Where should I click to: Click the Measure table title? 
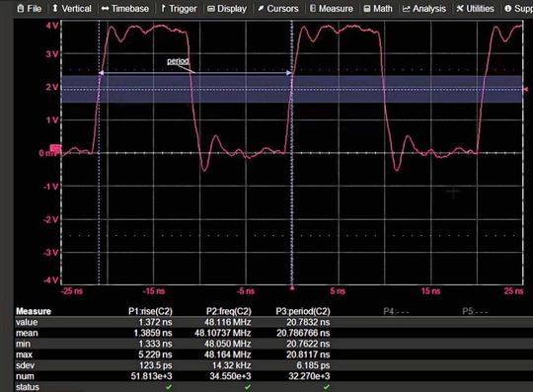(x=34, y=311)
